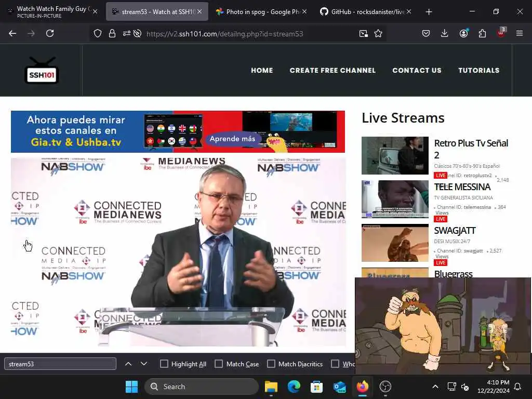The height and width of the screenshot is (399, 532).
Task: Open the HOME menu item
Action: point(262,70)
